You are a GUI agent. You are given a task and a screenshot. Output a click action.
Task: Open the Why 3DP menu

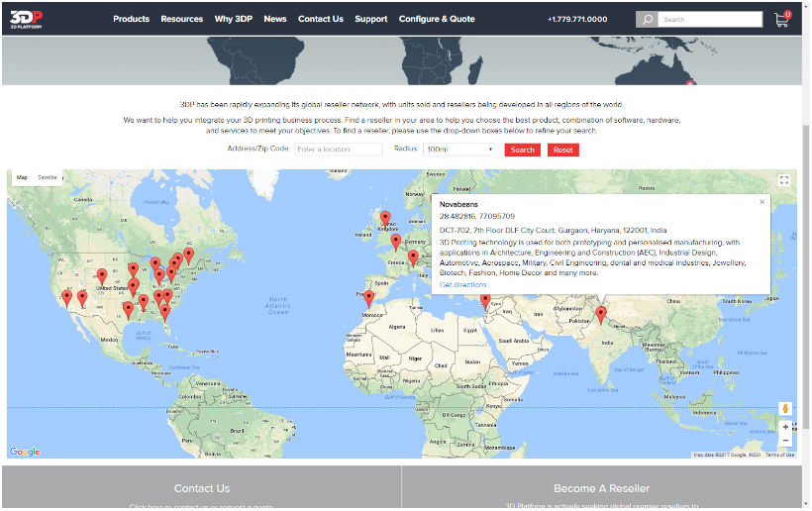point(234,19)
